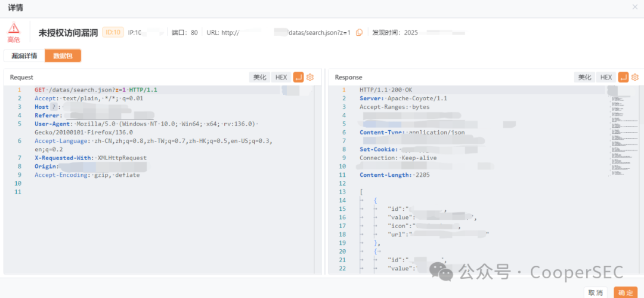Viewport: 644px width, 298px height.
Task: Click the high-risk warning triangle icon
Action: coord(14,28)
